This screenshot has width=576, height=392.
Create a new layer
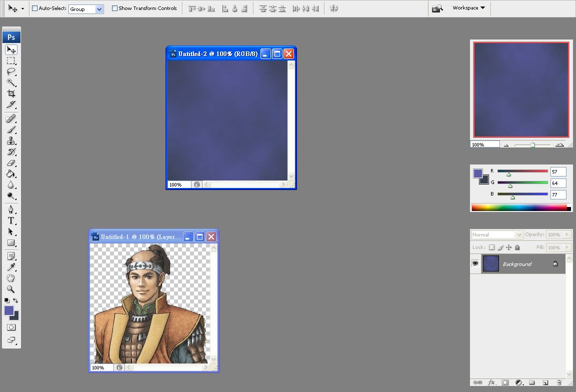click(545, 382)
